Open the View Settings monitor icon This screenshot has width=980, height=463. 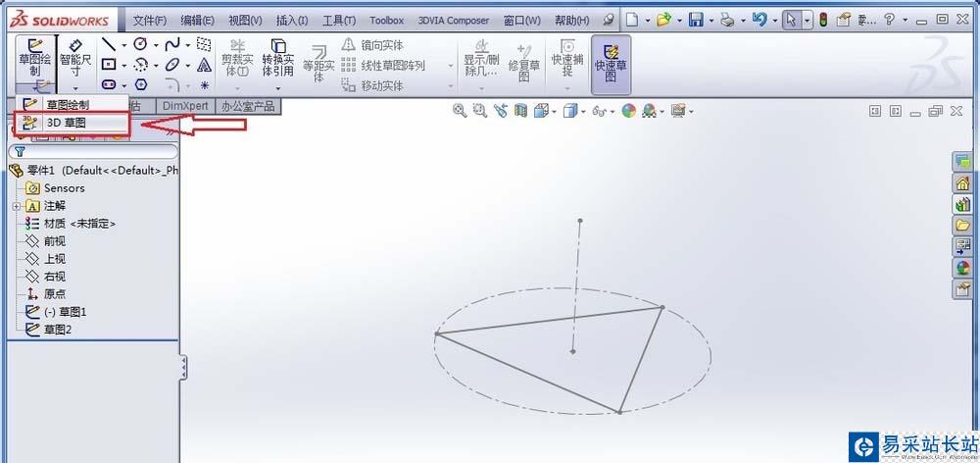(x=678, y=112)
